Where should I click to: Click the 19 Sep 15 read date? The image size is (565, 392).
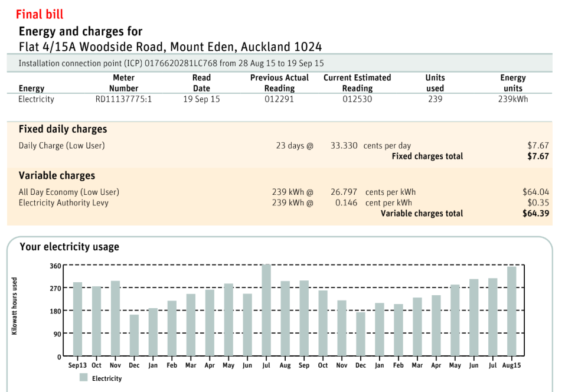point(201,99)
